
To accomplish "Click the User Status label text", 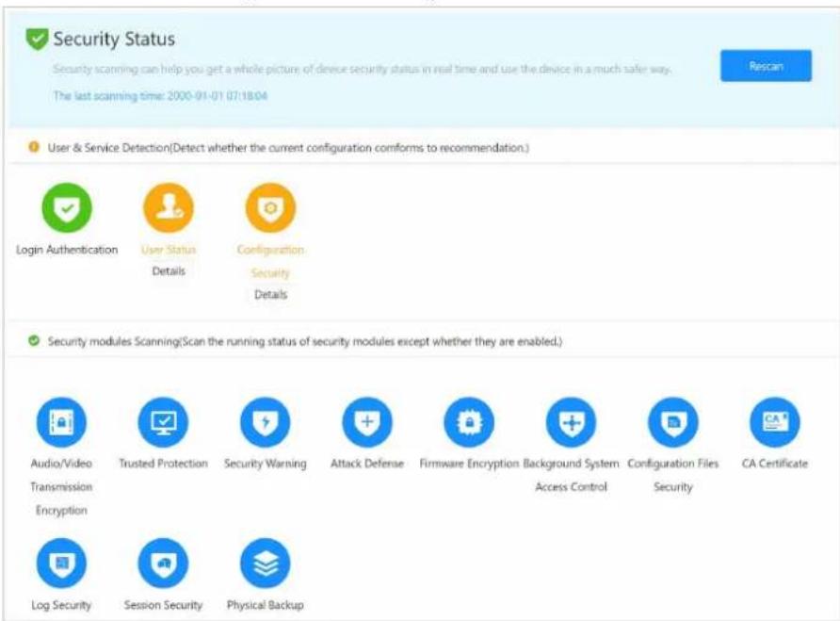I will (169, 250).
